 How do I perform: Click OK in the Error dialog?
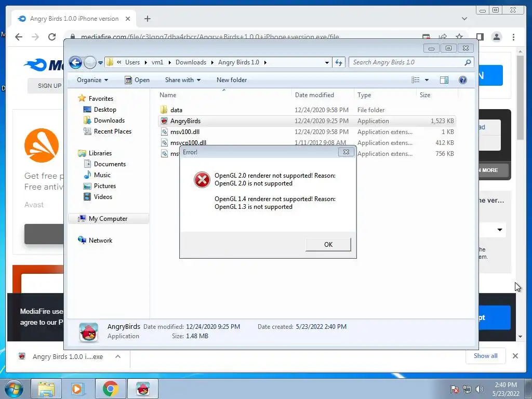pos(328,244)
